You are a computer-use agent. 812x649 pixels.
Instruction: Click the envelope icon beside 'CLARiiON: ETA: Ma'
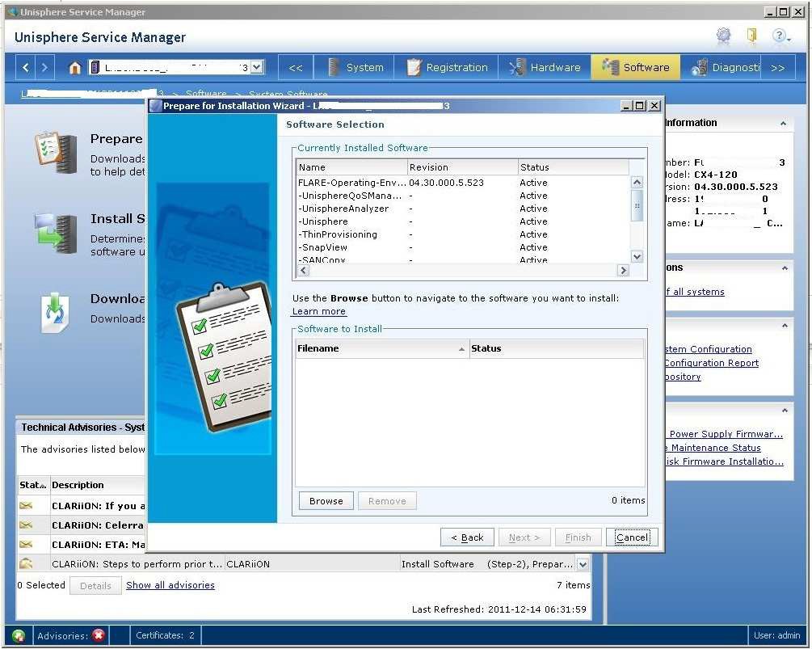click(x=26, y=545)
